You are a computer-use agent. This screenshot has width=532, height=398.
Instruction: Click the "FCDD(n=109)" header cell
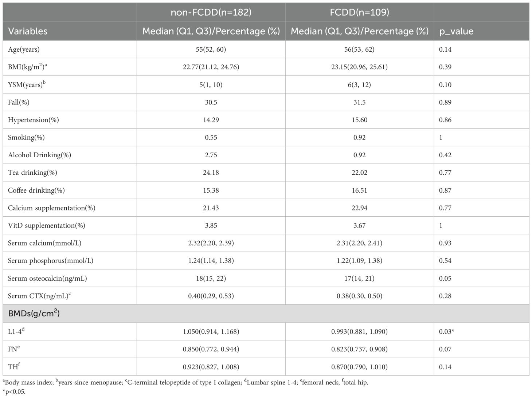[359, 12]
